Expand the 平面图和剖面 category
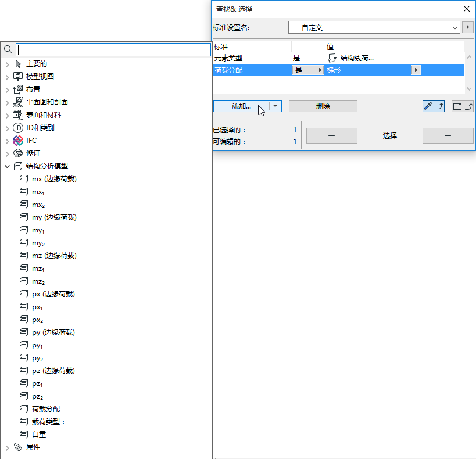The width and height of the screenshot is (476, 459). [x=8, y=102]
